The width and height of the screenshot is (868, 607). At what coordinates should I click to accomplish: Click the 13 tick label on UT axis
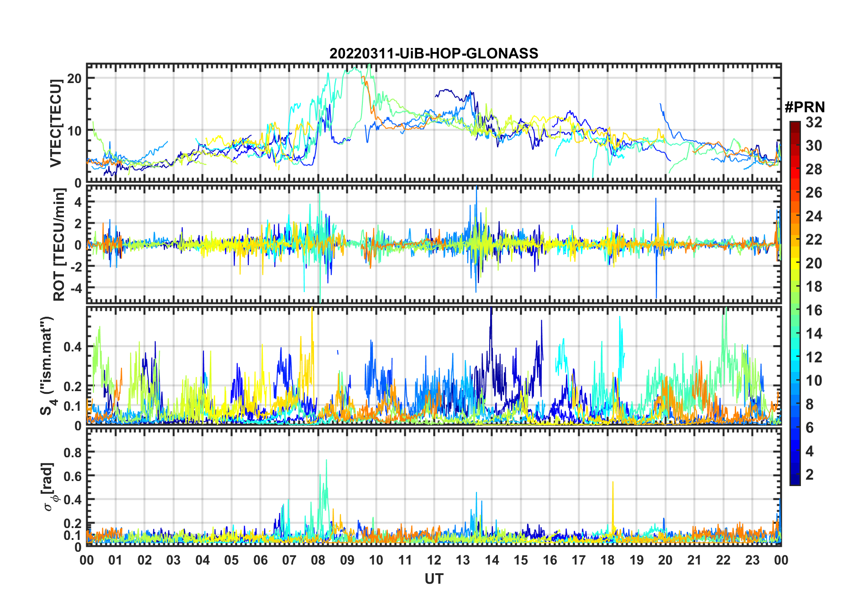pyautogui.click(x=463, y=560)
